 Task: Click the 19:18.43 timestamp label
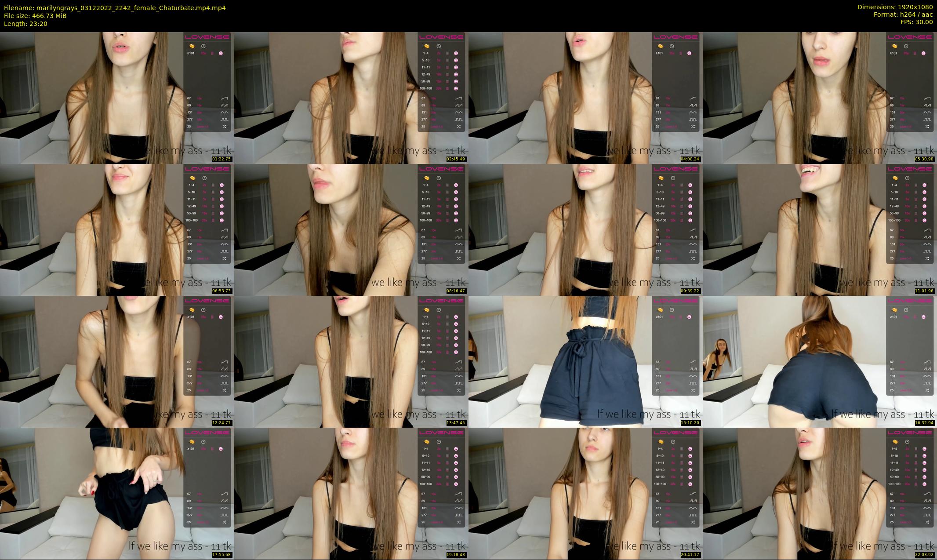point(456,555)
